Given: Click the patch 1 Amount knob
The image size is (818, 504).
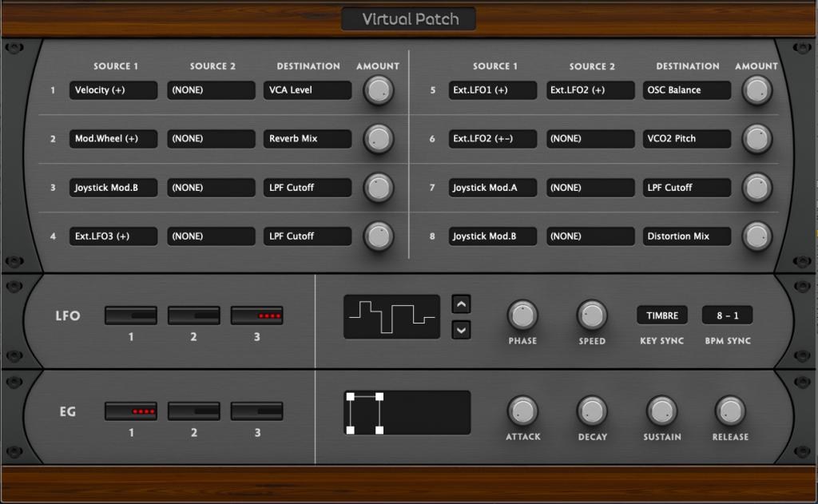Looking at the screenshot, I should click(x=379, y=91).
